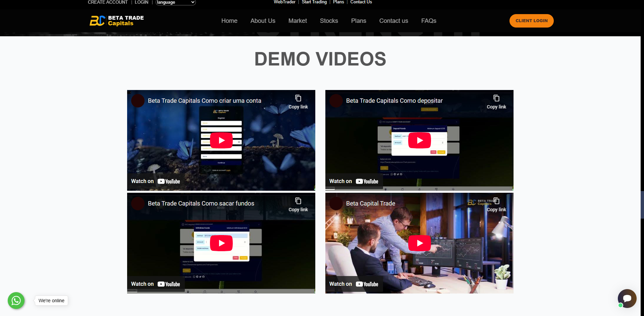Click the Beta Trade Capitals logo

[x=117, y=20]
